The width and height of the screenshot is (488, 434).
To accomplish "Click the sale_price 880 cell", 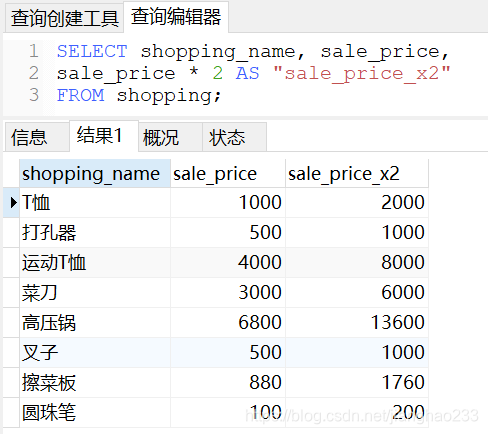I will coord(228,382).
